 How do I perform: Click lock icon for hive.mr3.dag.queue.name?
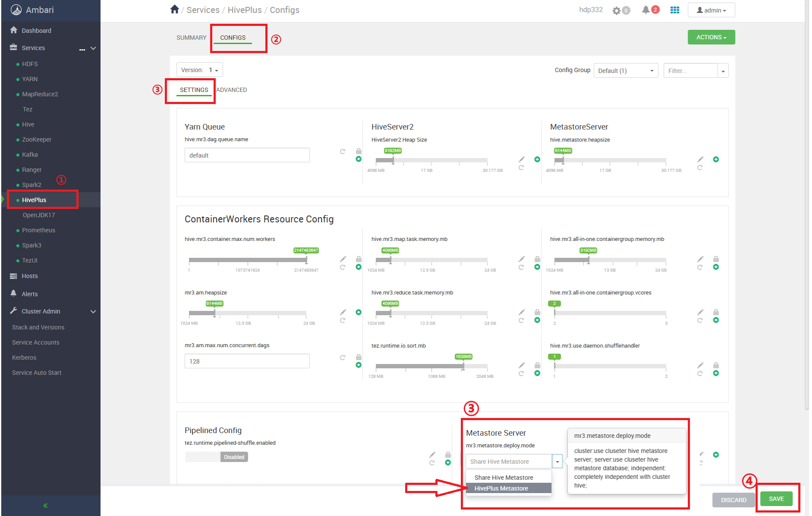(359, 151)
